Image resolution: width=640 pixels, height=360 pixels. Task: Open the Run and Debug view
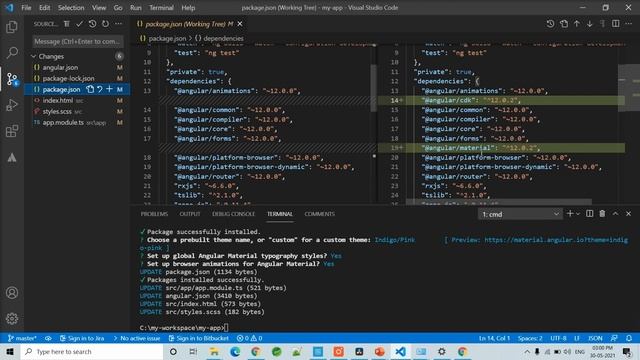[12, 105]
